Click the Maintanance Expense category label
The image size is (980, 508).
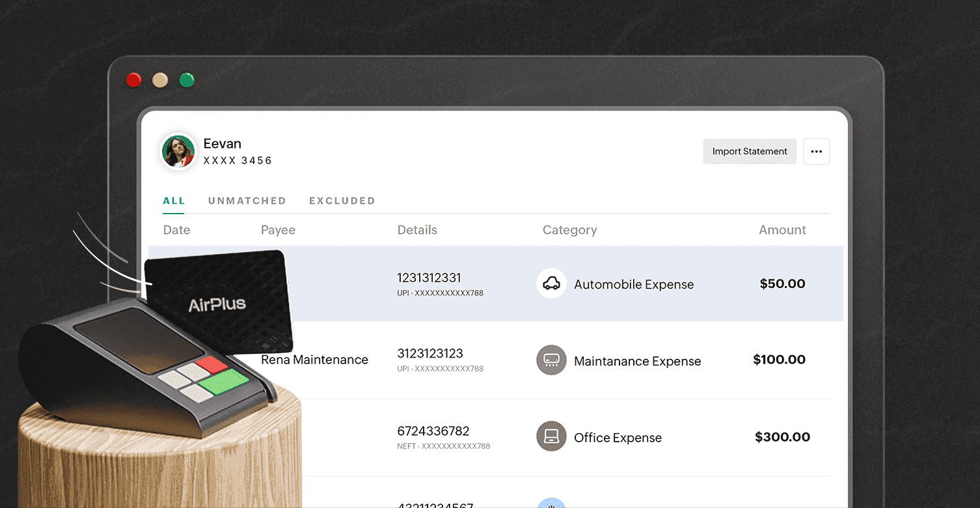pyautogui.click(x=638, y=361)
